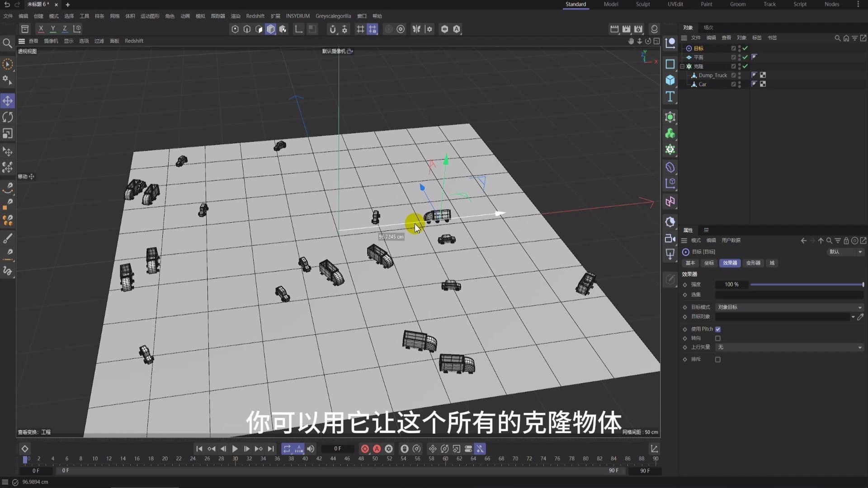
Task: Uncheck the 使用 Pitch checkbox
Action: 718,329
